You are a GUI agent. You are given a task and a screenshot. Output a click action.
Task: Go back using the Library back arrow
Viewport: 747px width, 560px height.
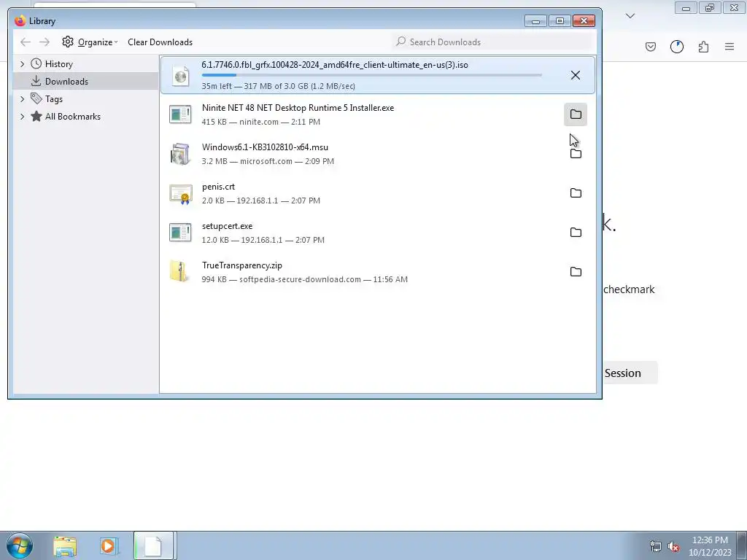(26, 42)
